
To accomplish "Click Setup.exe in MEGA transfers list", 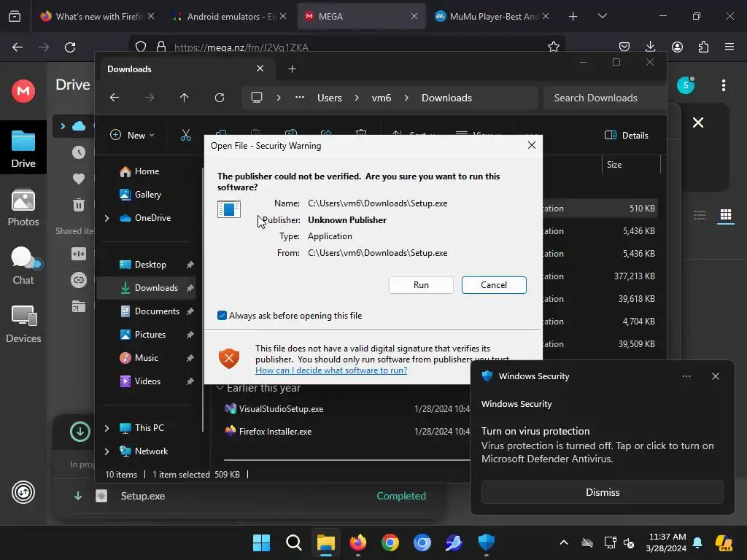I will click(143, 496).
